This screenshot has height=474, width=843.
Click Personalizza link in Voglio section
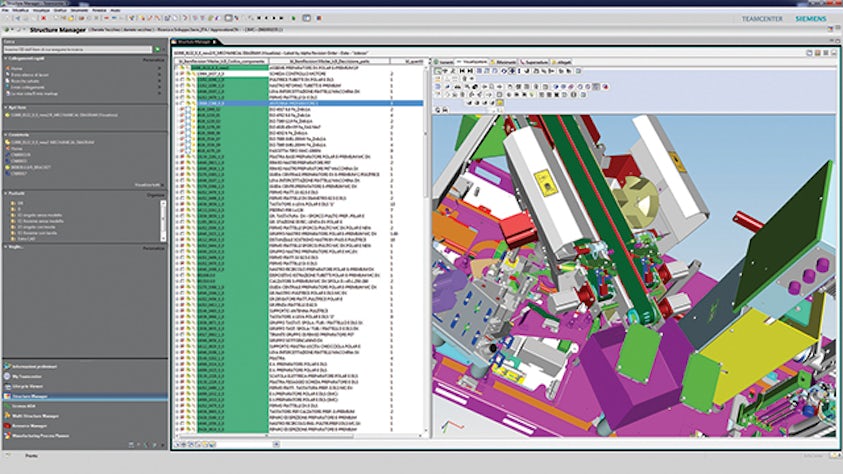tap(153, 248)
